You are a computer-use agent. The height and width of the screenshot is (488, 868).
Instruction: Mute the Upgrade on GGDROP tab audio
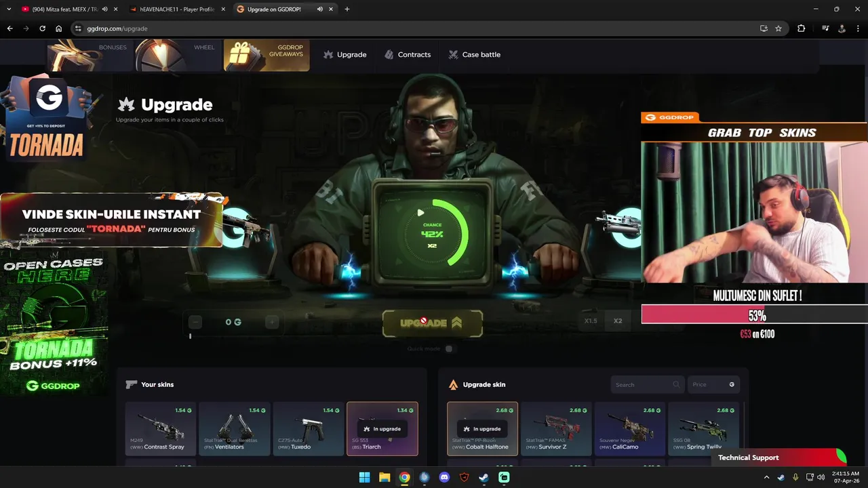click(319, 9)
